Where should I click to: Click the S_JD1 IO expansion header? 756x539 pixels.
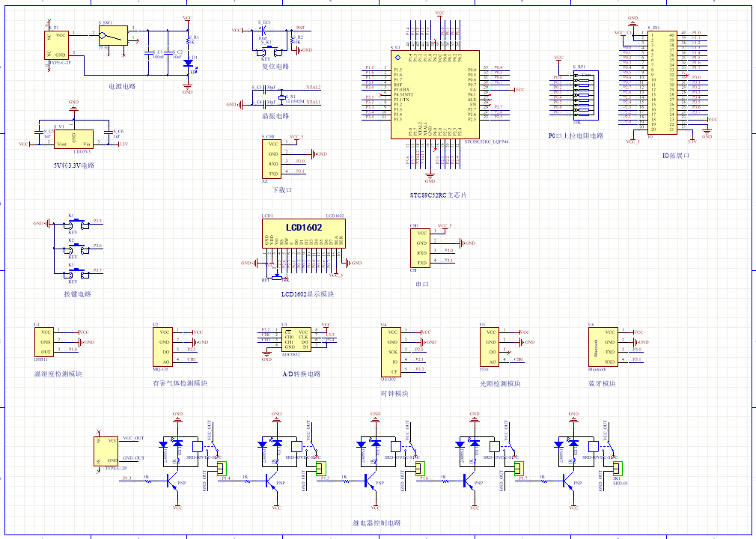click(662, 82)
